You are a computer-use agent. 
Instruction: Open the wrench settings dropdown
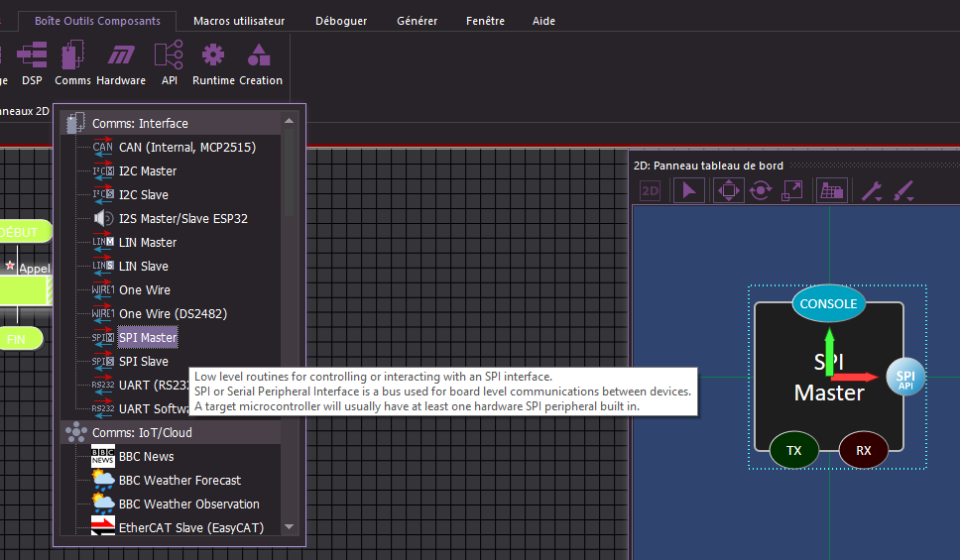(x=872, y=190)
